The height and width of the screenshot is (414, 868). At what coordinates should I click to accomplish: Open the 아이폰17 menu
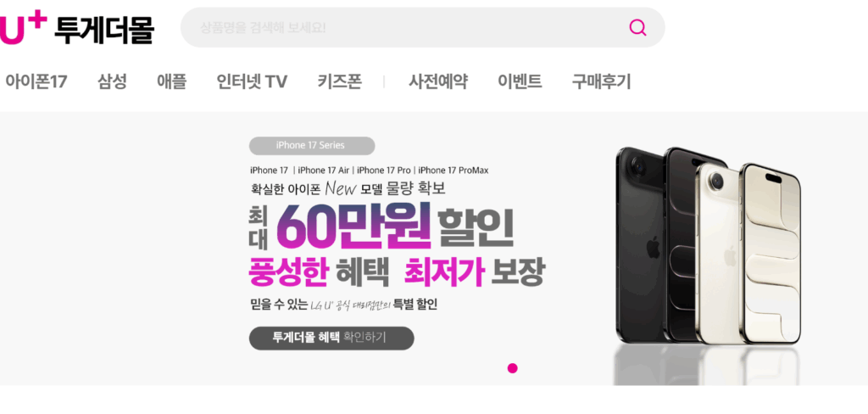pos(36,82)
